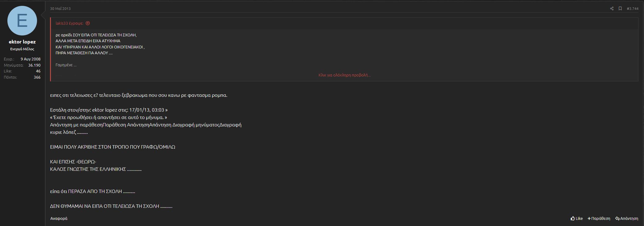Like the post with the thumbs-up button
Image resolution: width=644 pixels, height=226 pixels.
coord(576,218)
